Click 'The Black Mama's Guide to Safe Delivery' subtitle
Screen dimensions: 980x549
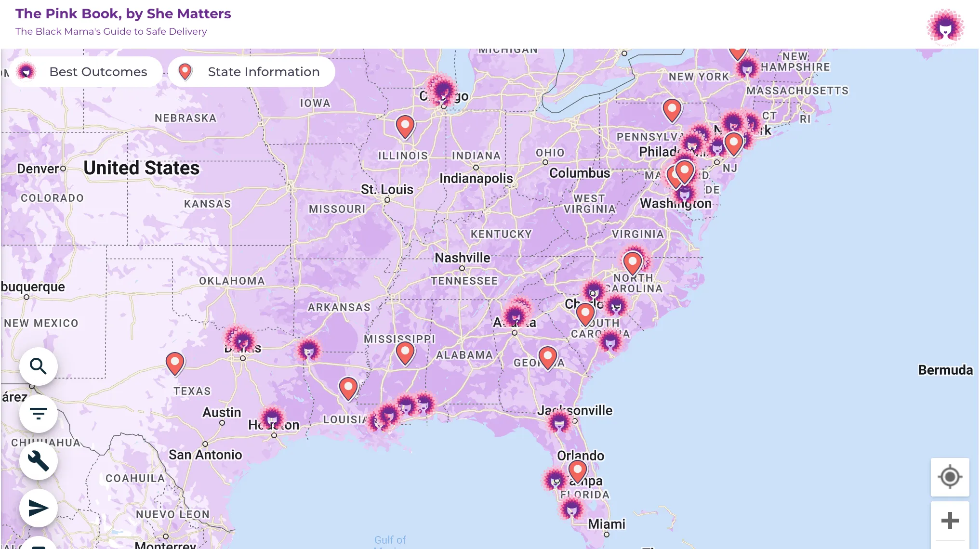(x=111, y=31)
